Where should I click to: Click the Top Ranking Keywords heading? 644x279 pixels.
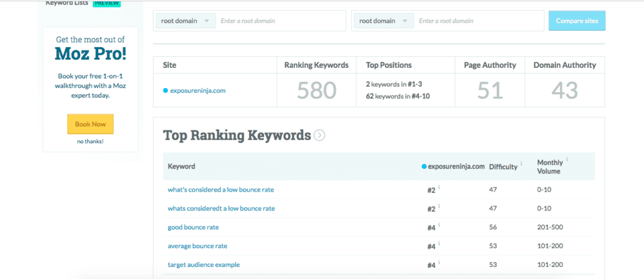pyautogui.click(x=237, y=135)
